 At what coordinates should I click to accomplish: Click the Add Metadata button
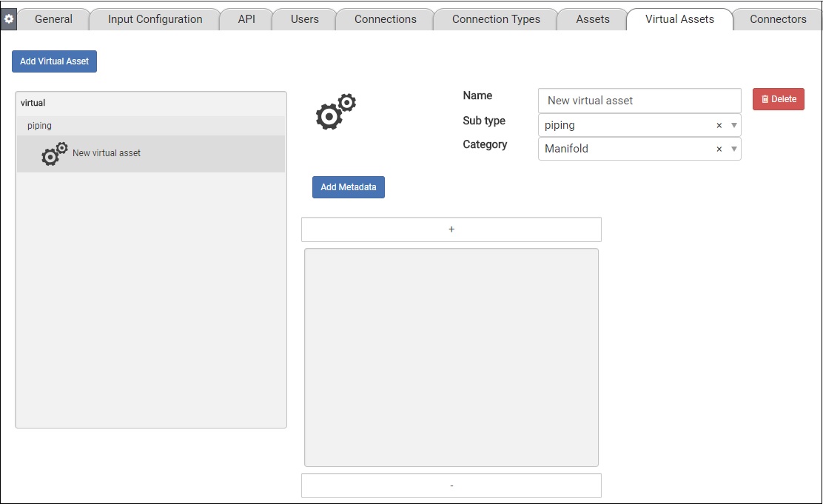tap(348, 187)
